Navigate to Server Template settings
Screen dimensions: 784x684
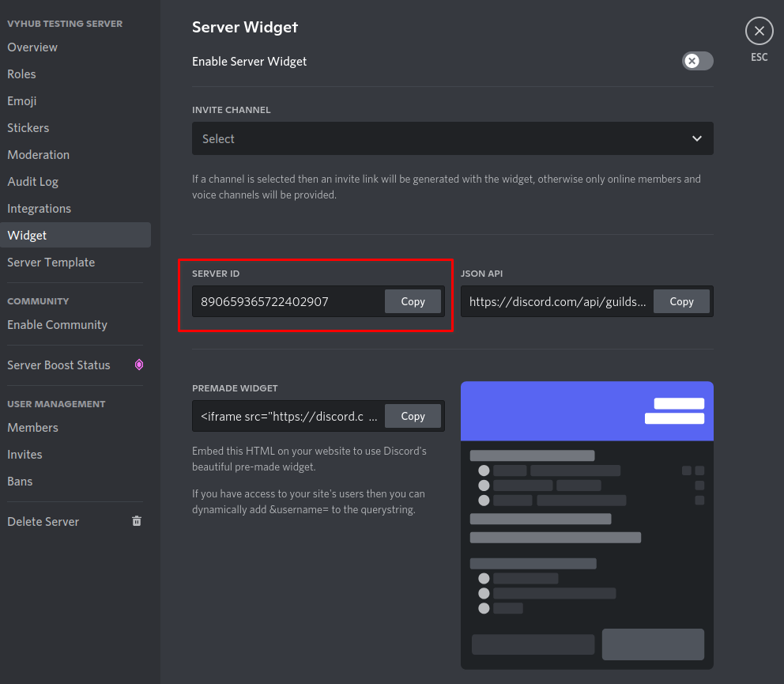(51, 262)
